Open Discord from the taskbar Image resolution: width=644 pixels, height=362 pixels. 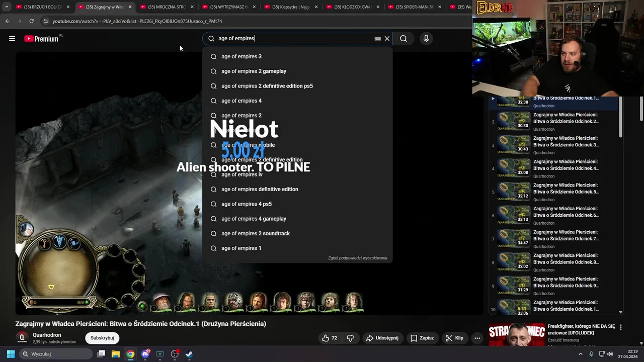click(x=145, y=354)
